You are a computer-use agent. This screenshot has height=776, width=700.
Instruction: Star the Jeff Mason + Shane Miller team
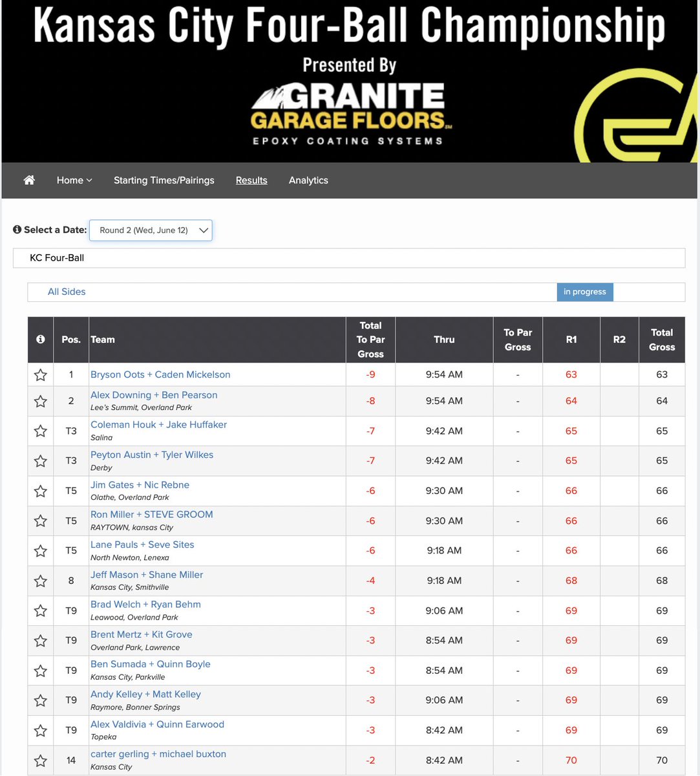[40, 580]
